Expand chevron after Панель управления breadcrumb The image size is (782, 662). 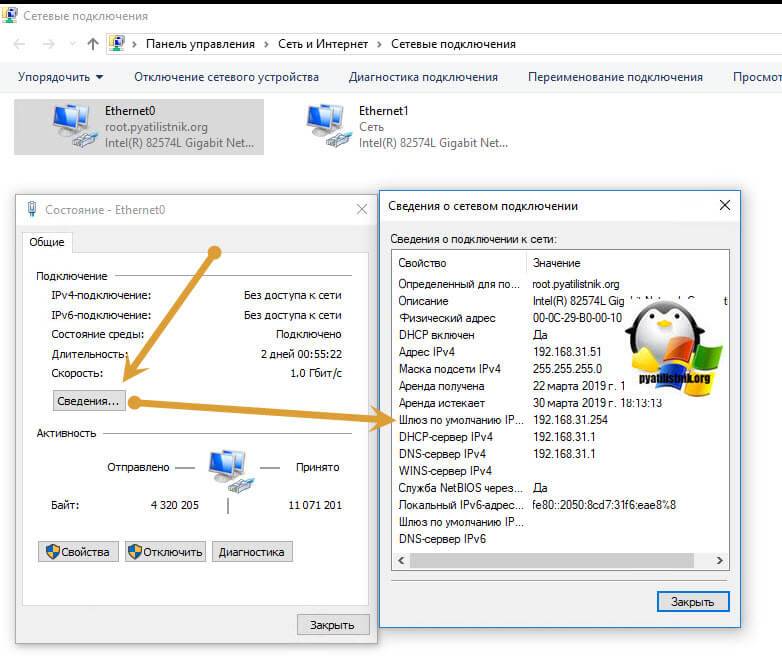tap(266, 44)
